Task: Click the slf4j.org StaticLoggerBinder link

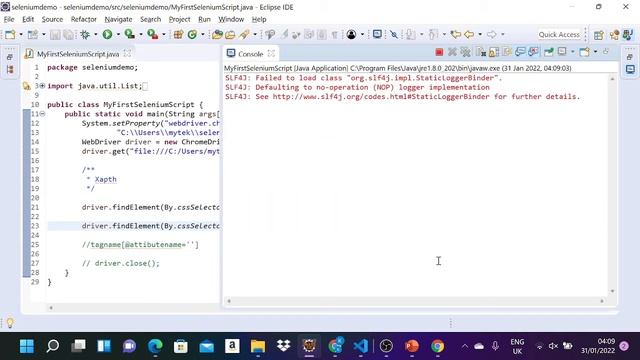Action: click(381, 97)
